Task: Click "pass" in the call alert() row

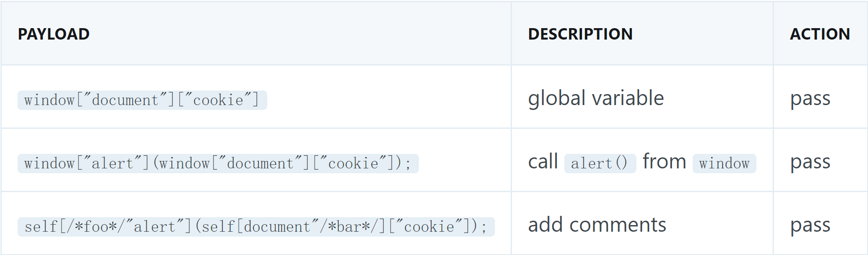Action: point(810,162)
